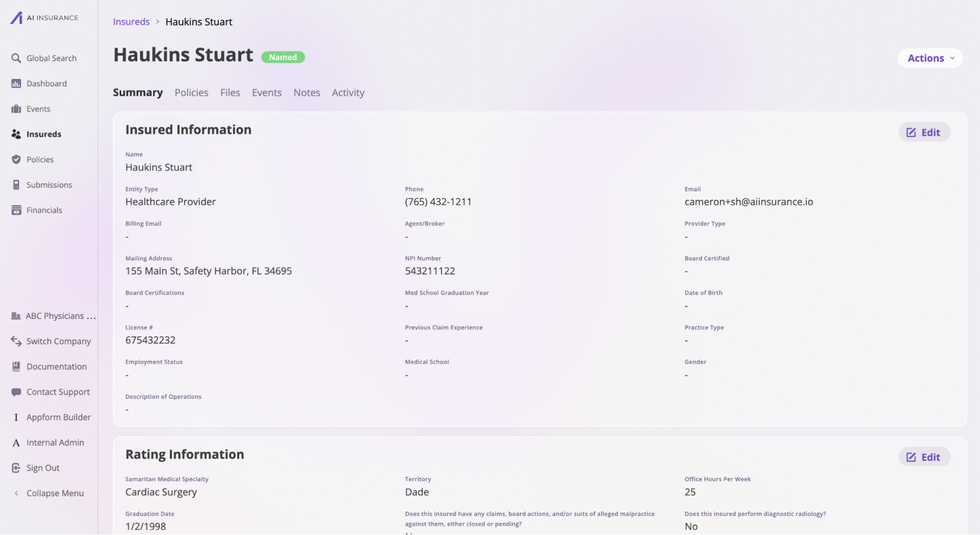Click the Policies shield icon
Image resolution: width=980 pixels, height=535 pixels.
[x=16, y=159]
